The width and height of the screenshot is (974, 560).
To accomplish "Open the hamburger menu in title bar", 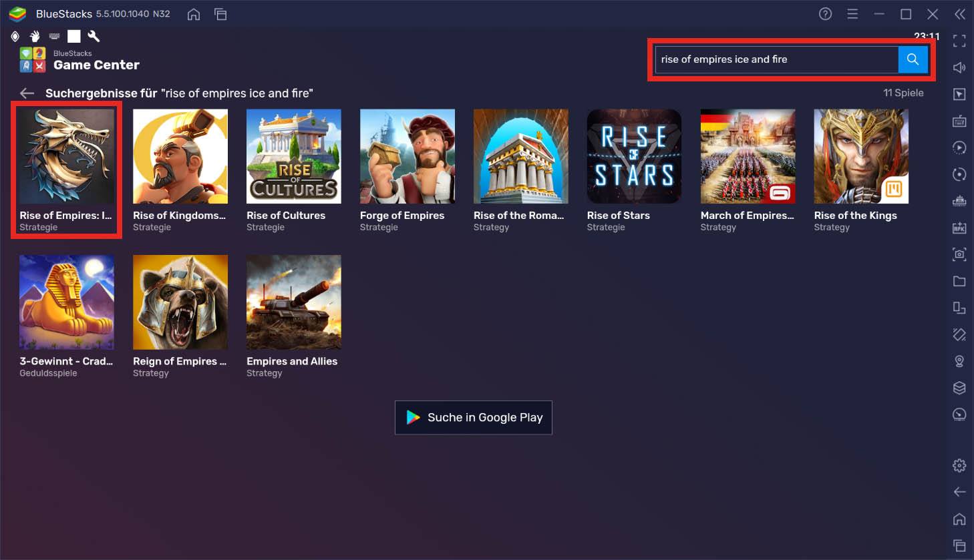I will coord(852,14).
